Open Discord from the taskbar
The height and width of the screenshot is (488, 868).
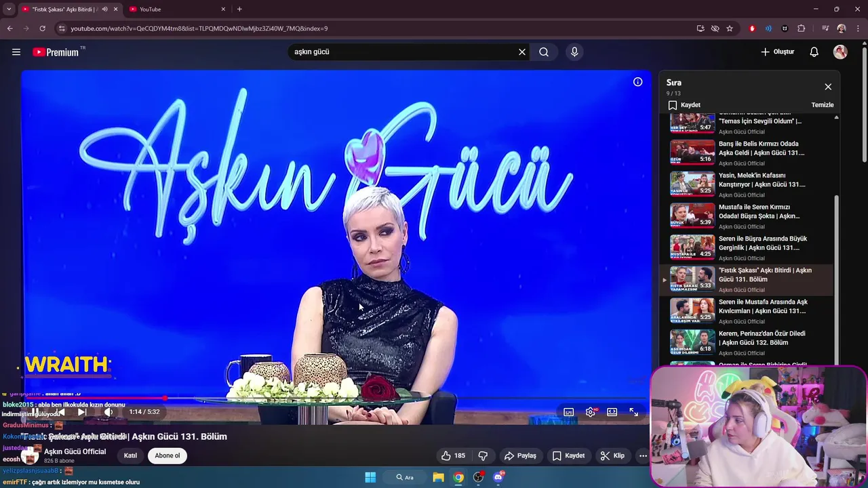point(498,477)
